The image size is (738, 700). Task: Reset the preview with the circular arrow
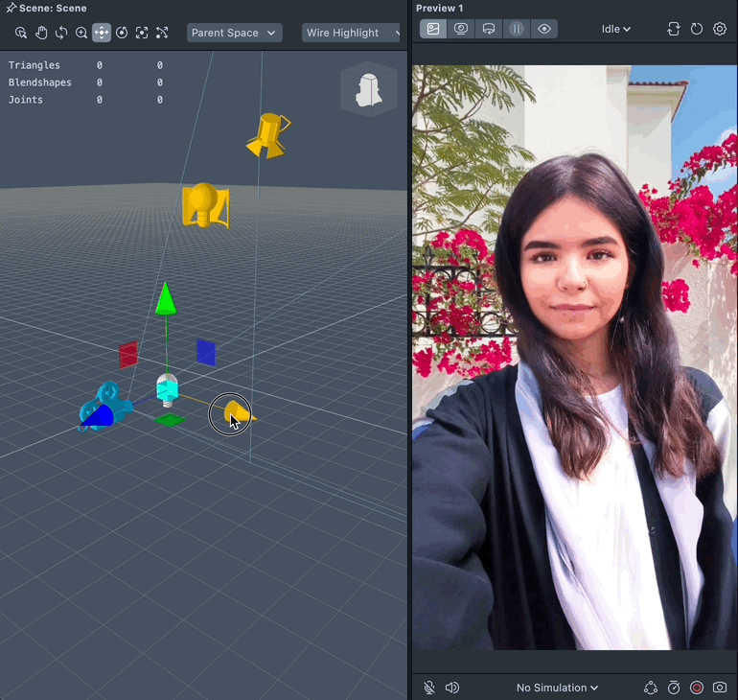click(x=697, y=29)
